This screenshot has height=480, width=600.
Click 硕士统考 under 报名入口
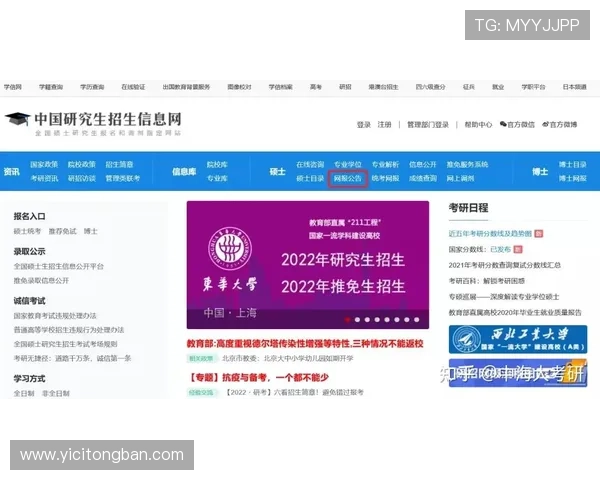(x=27, y=231)
